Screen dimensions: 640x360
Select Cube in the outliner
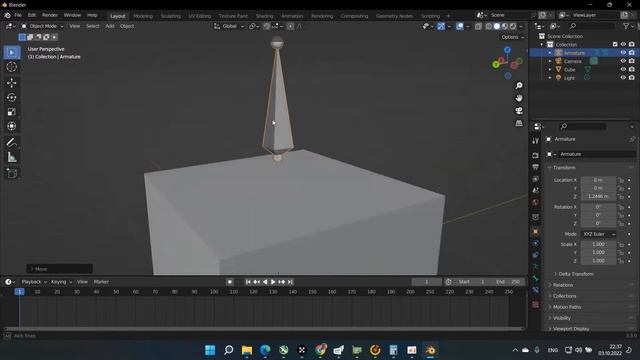point(569,69)
